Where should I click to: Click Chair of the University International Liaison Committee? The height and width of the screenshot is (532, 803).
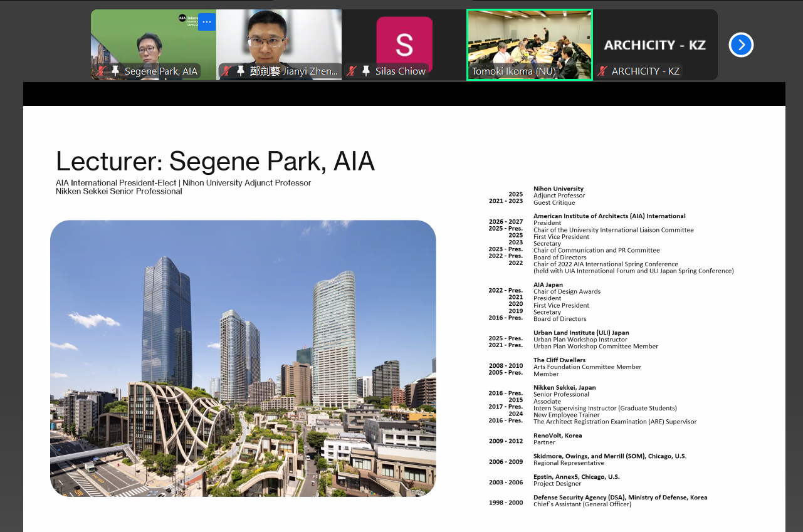coord(614,230)
